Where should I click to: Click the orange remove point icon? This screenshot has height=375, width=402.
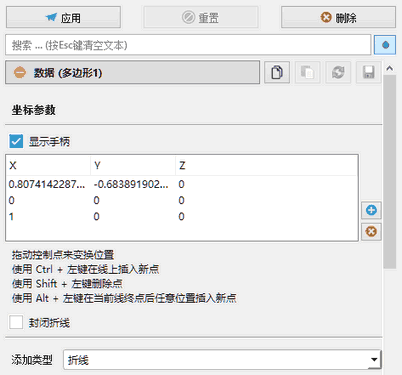371,231
